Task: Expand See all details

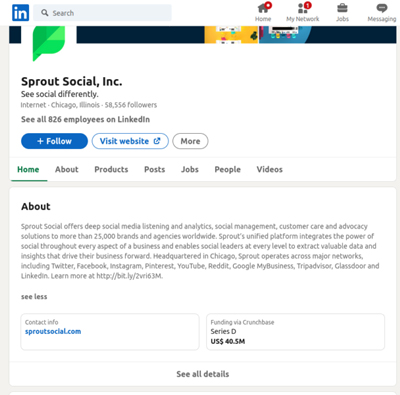Action: click(x=203, y=374)
